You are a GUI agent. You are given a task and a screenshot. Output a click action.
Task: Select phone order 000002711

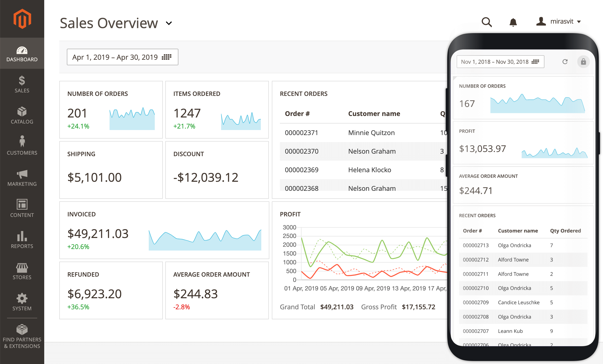coord(523,274)
